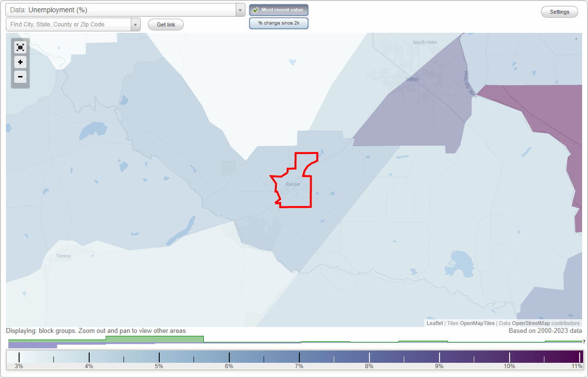The width and height of the screenshot is (588, 378).
Task: Toggle the "Most recent value" display
Action: [278, 9]
